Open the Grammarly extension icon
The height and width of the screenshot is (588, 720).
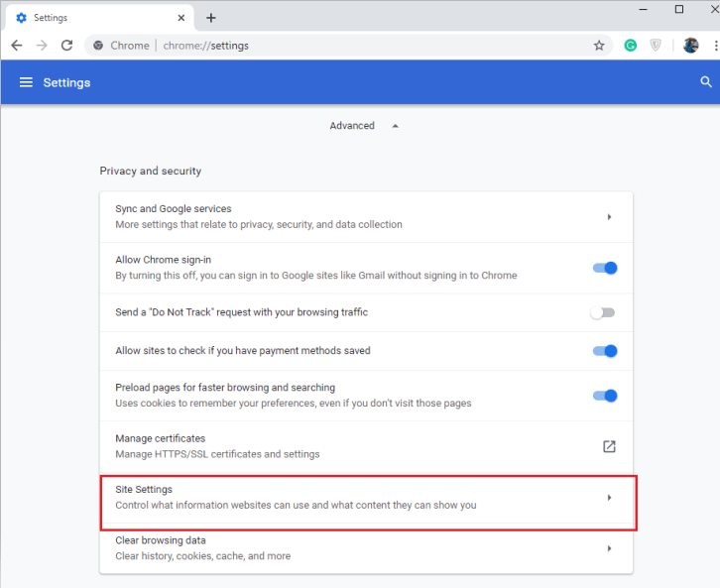point(631,46)
